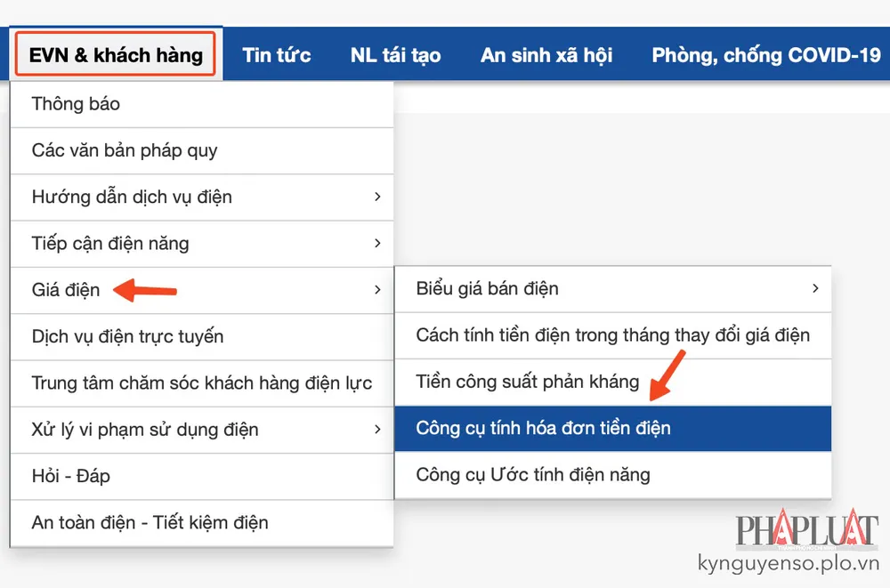
Task: Go to Phòng, chống COVID-19 section
Action: [766, 54]
